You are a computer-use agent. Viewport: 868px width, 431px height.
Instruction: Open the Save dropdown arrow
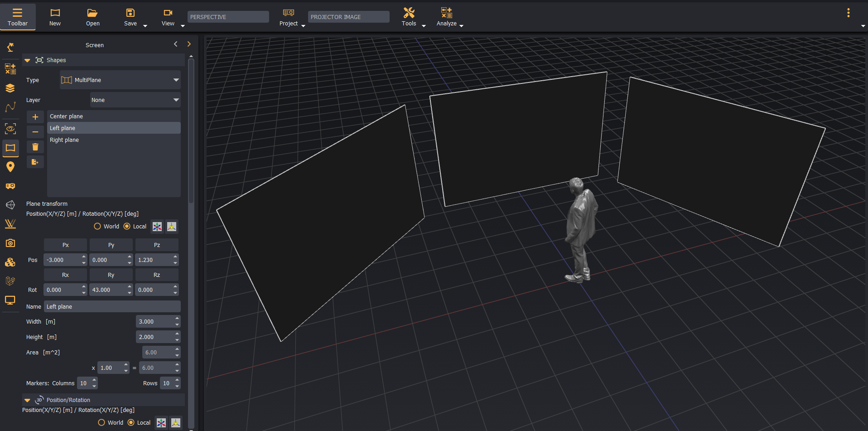coord(145,26)
